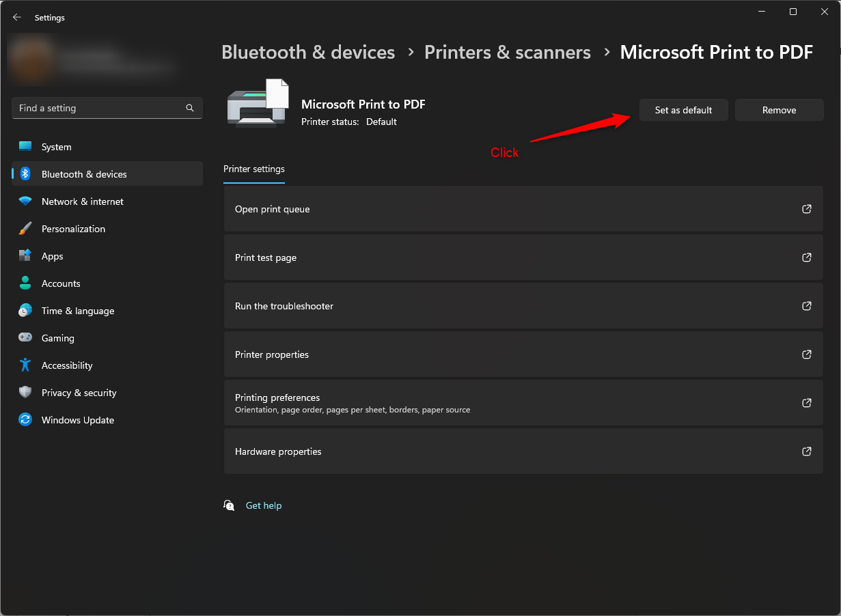Click the back arrow in Settings header
Viewport: 841px width, 616px height.
pos(17,18)
